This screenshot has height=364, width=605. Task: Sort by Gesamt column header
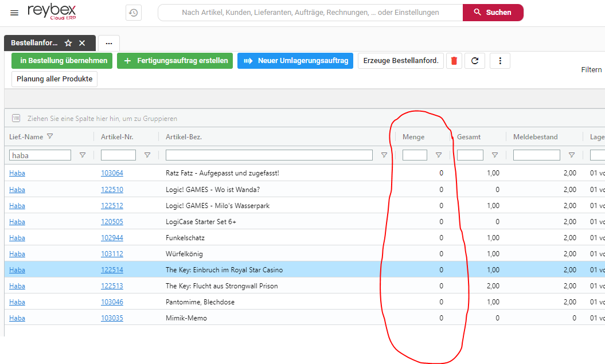pos(469,137)
